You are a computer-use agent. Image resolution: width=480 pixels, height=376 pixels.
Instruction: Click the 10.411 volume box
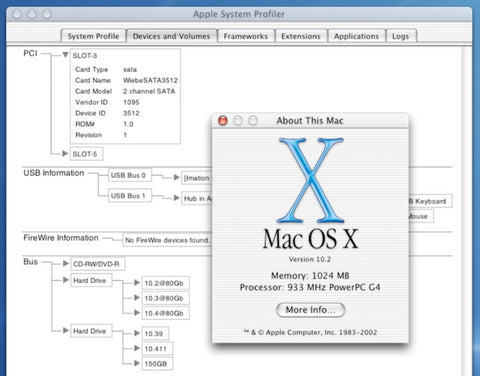(157, 349)
